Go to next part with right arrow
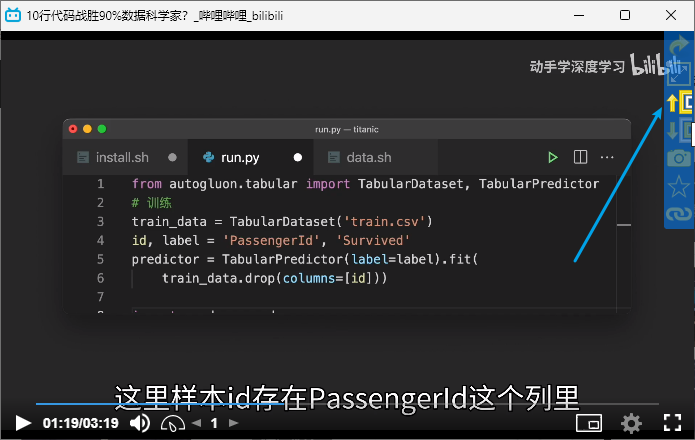The height and width of the screenshot is (440, 695). pyautogui.click(x=231, y=423)
